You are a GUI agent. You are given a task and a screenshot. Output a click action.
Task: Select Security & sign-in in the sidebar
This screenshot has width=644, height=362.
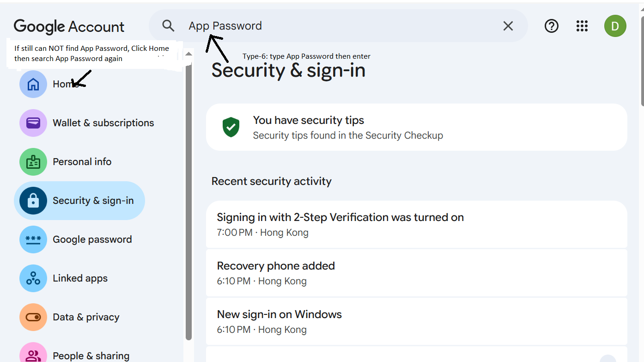click(79, 201)
